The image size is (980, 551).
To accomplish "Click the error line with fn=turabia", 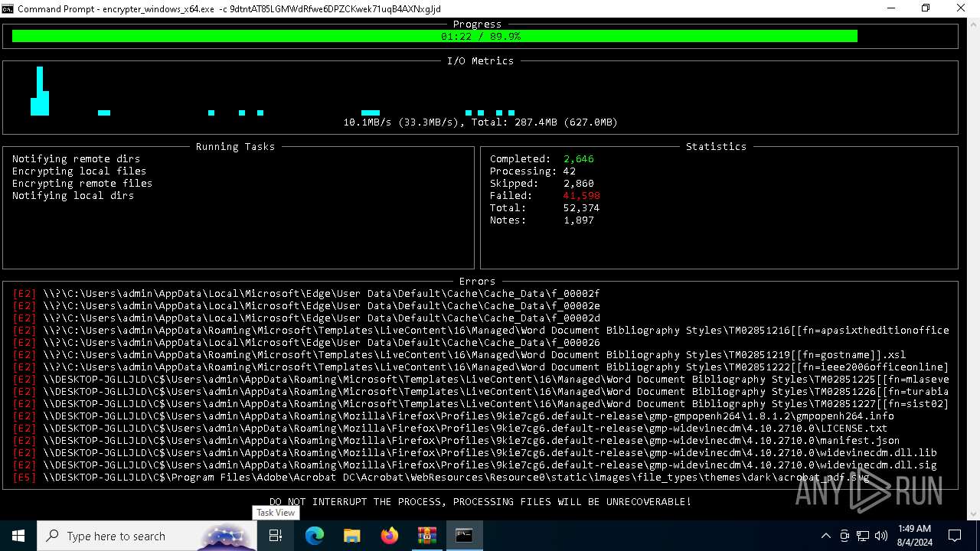I will pyautogui.click(x=481, y=392).
